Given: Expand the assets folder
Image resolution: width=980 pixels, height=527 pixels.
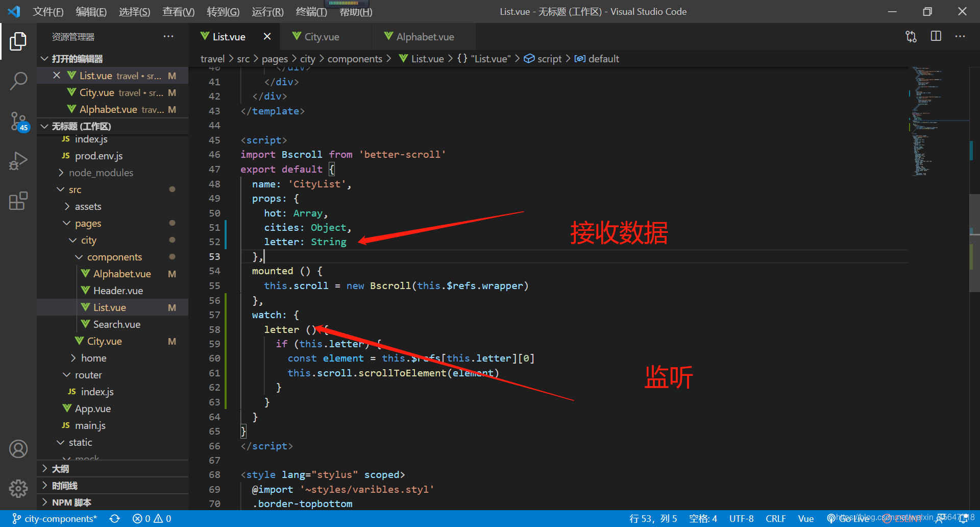Looking at the screenshot, I should click(88, 206).
